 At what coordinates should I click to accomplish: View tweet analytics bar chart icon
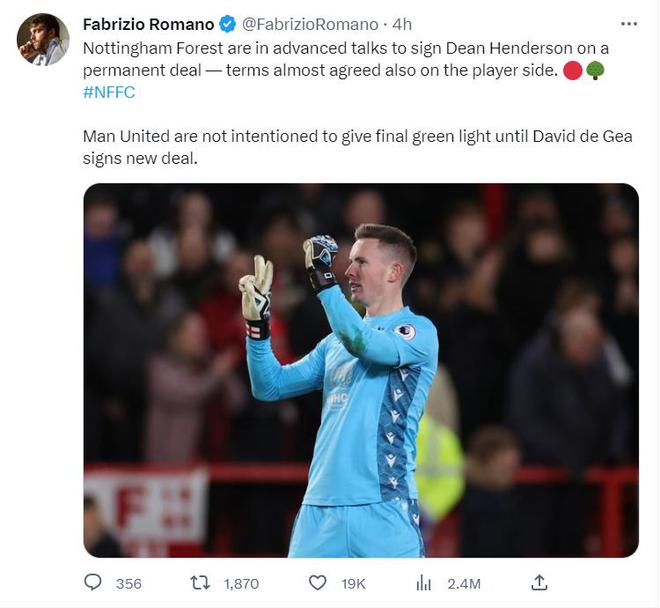click(423, 583)
